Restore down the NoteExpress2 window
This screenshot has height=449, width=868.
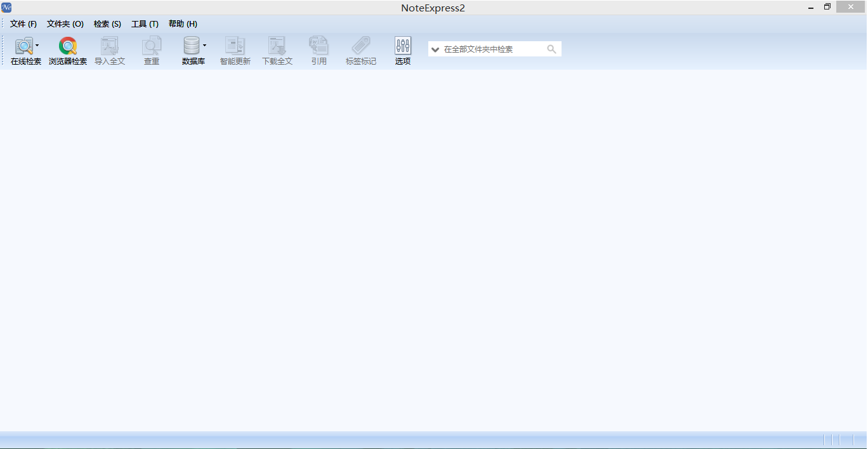click(x=827, y=7)
